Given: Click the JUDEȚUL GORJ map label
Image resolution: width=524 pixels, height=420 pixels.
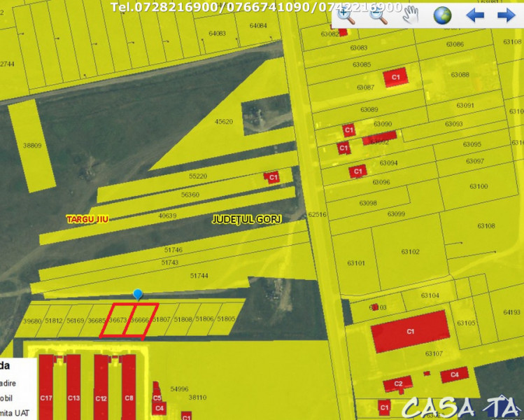Looking at the screenshot, I should (x=246, y=219).
